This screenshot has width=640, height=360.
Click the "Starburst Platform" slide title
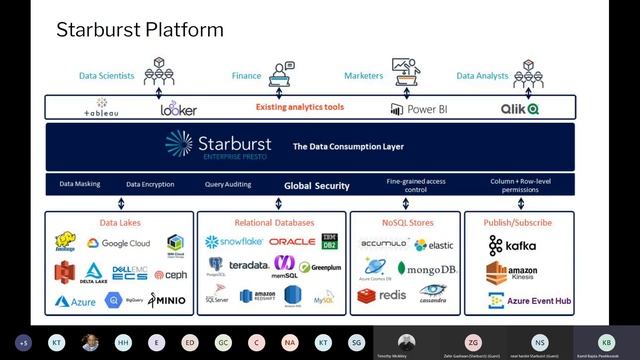[x=140, y=30]
